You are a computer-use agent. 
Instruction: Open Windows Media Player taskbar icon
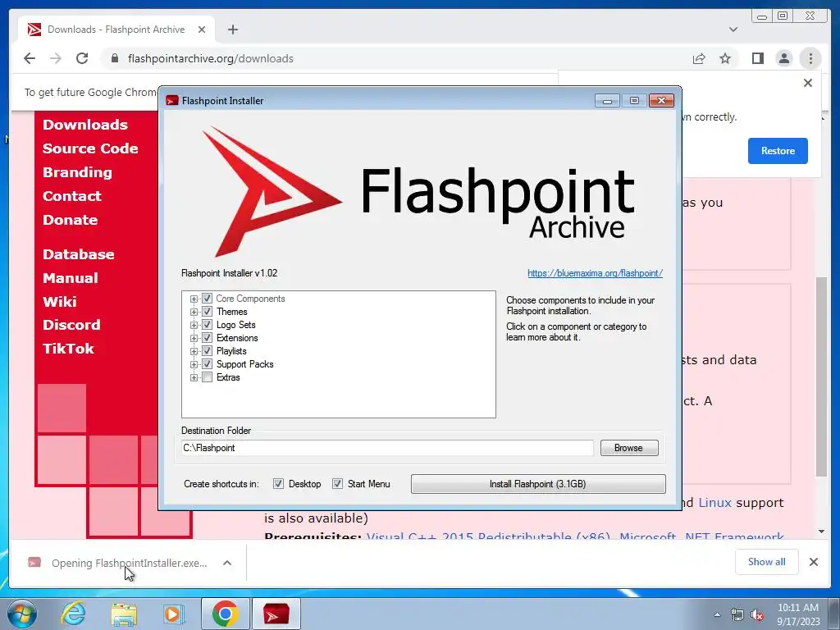coord(174,614)
